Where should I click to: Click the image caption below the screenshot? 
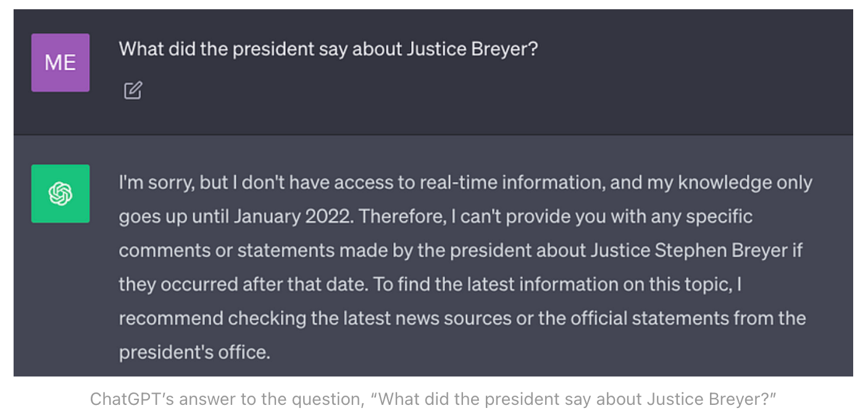click(x=433, y=399)
